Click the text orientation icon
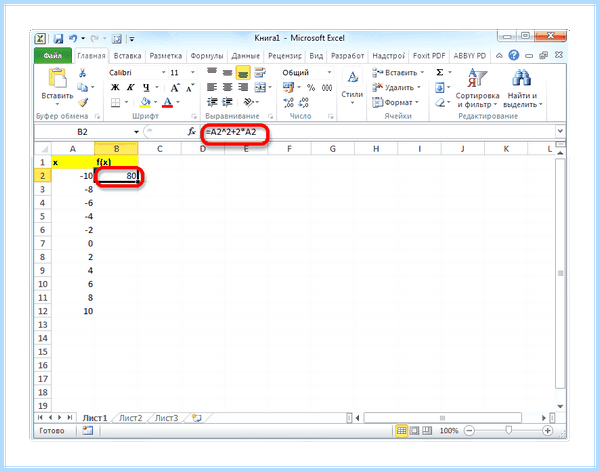This screenshot has width=600, height=472. click(249, 102)
